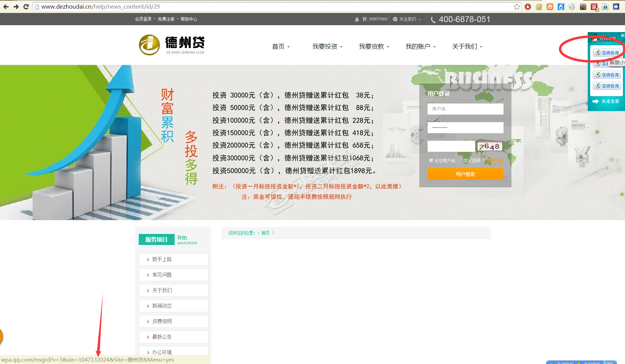This screenshot has width=625, height=364.
Task: Click the banner line 投资 30000元 赠送红包 38元
Action: [293, 95]
